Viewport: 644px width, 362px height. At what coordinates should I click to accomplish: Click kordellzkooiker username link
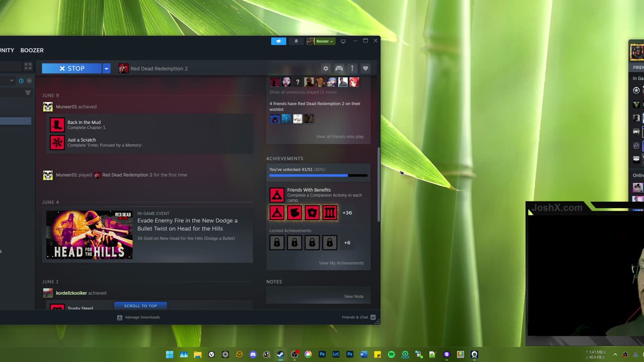pos(71,293)
